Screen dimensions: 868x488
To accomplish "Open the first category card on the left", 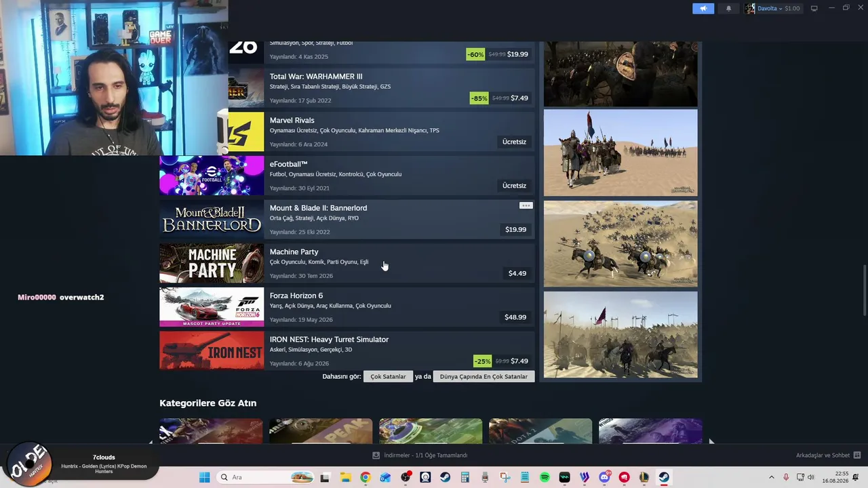I will point(211,431).
